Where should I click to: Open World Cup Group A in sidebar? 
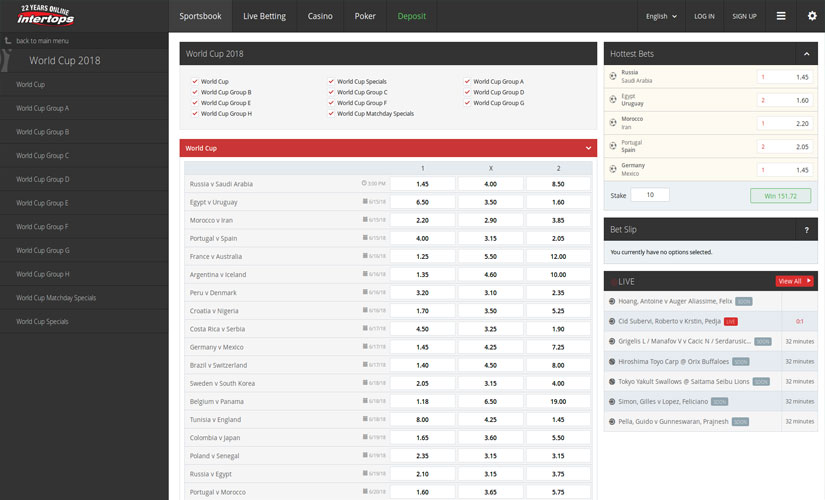84,108
